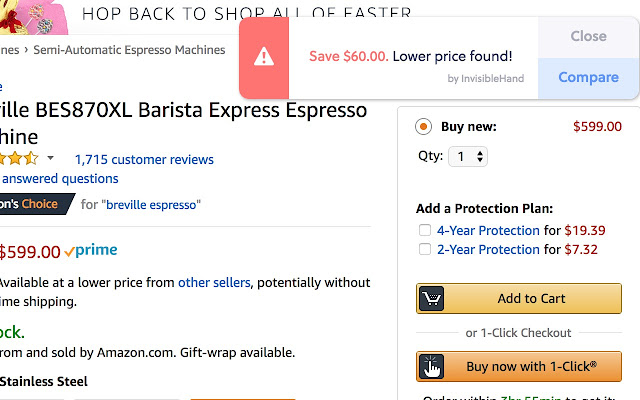Enable the 4-Year Protection checkbox

click(425, 231)
